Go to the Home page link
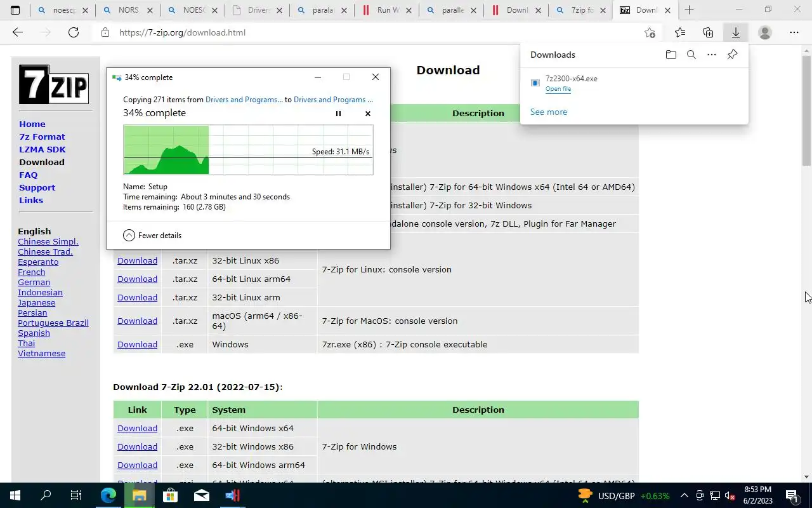The image size is (812, 508). (x=32, y=124)
